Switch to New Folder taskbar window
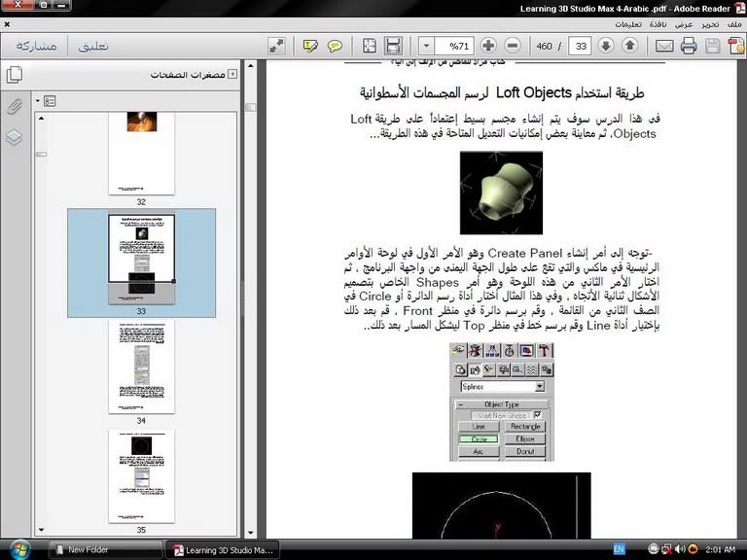The height and width of the screenshot is (560, 747). [106, 549]
